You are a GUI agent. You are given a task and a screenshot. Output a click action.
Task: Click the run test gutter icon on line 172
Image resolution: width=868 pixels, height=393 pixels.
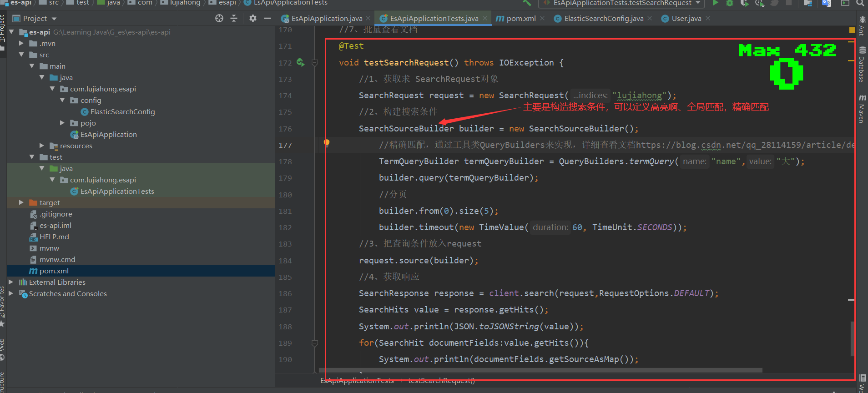tap(300, 62)
